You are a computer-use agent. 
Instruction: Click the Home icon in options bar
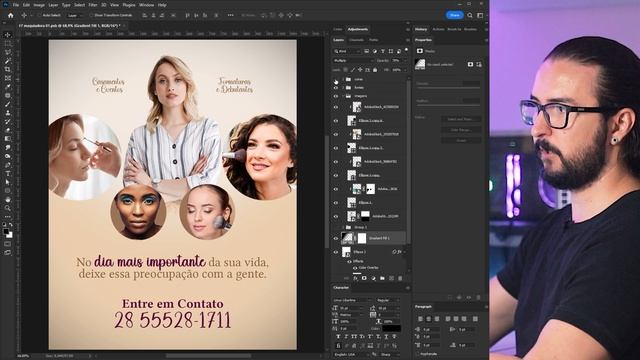(x=11, y=15)
